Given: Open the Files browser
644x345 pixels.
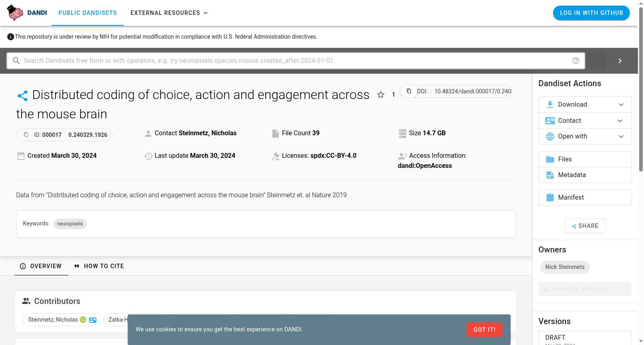Looking at the screenshot, I should (x=585, y=159).
